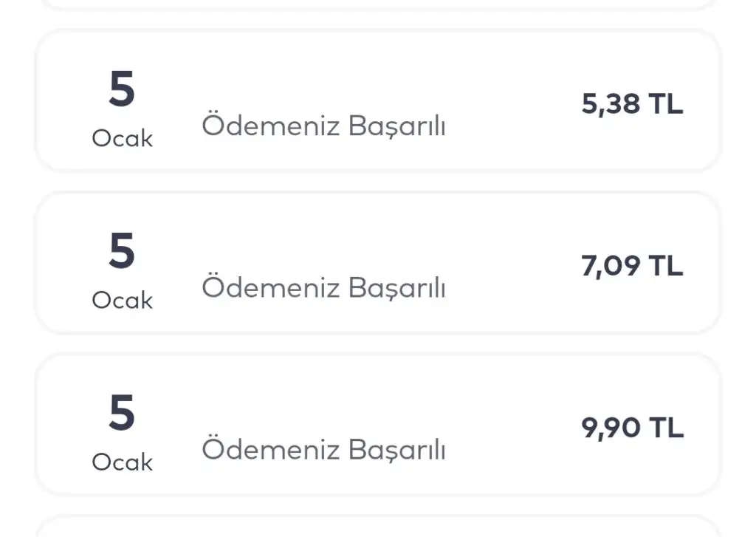Viewport: 756px width, 537px height.
Task: Click "Ödemeniz Başarılı" on the 7,09 TL payment
Action: [323, 287]
